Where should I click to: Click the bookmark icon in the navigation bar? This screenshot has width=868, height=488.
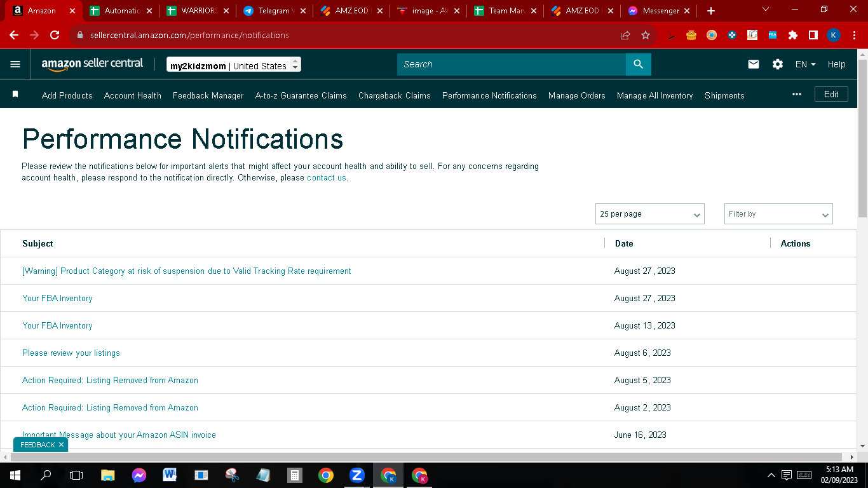click(x=15, y=95)
